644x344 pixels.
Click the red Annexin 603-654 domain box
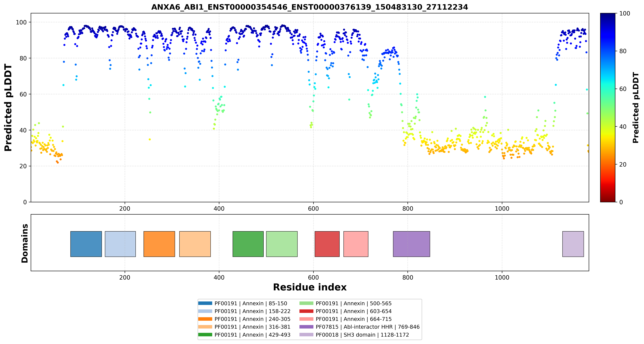click(x=327, y=244)
